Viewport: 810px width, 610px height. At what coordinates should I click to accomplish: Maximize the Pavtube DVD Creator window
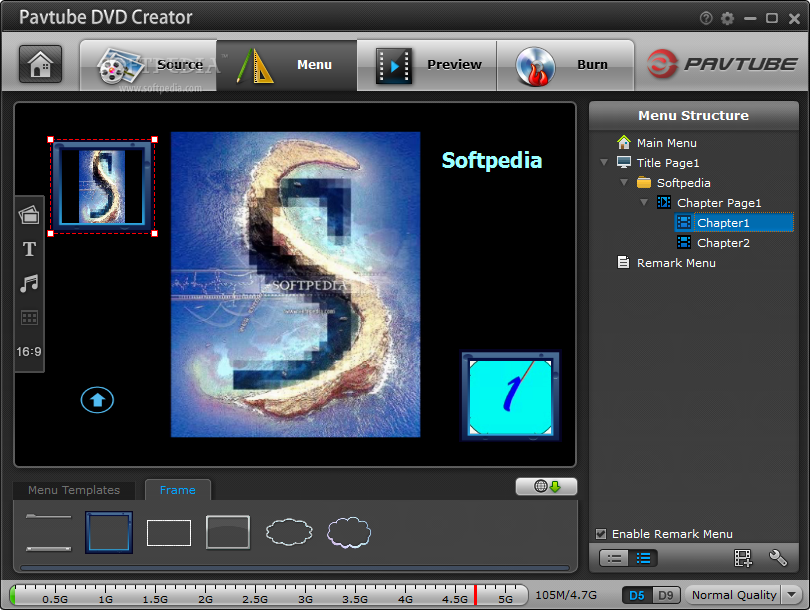tap(772, 19)
